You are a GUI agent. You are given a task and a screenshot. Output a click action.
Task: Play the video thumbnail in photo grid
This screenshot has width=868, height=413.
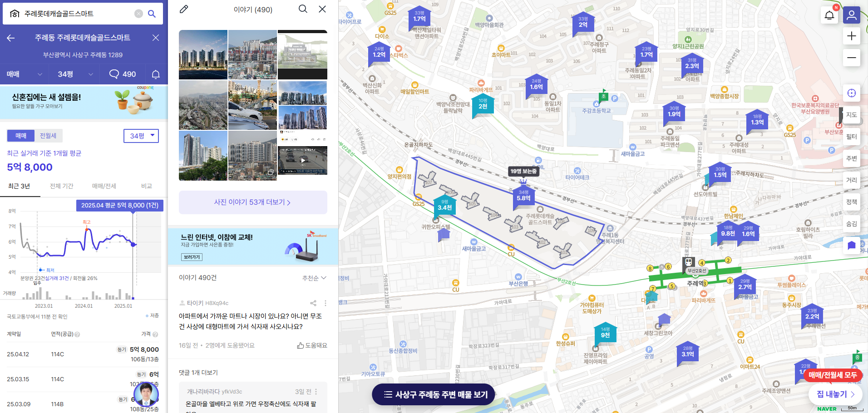302,160
